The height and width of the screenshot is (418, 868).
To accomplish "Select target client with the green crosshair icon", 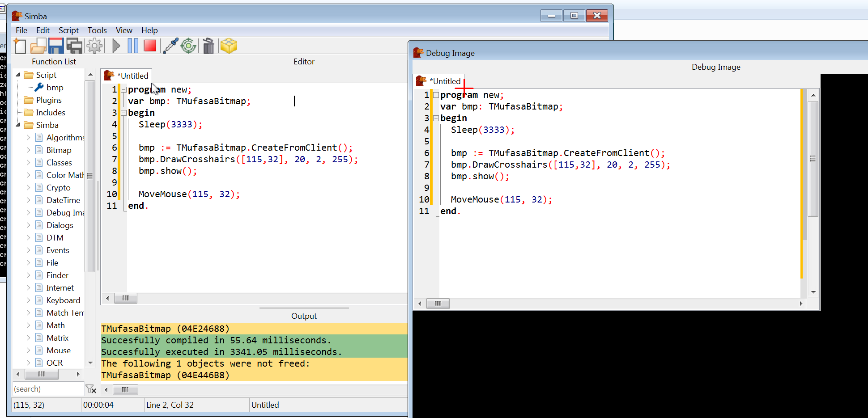I will (x=188, y=45).
